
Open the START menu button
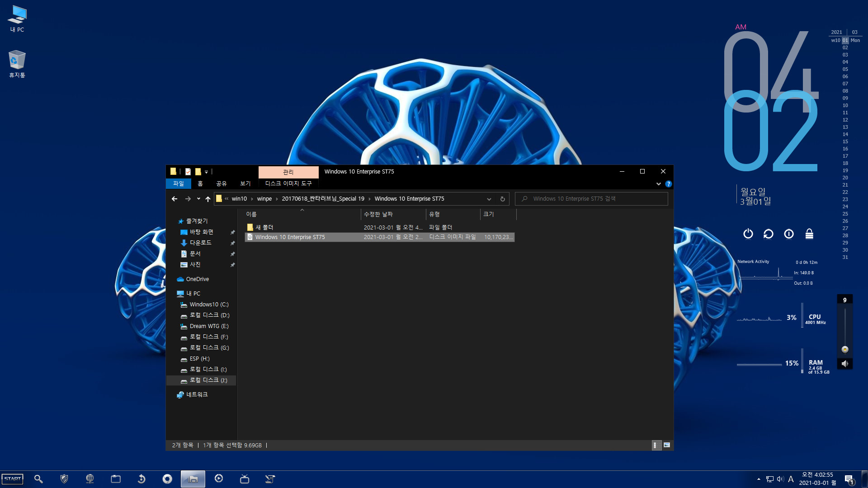click(x=13, y=479)
